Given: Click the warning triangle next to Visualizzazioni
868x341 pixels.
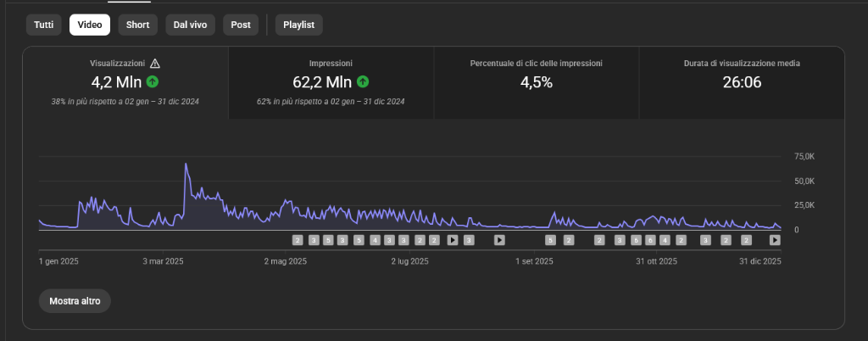Looking at the screenshot, I should point(154,64).
